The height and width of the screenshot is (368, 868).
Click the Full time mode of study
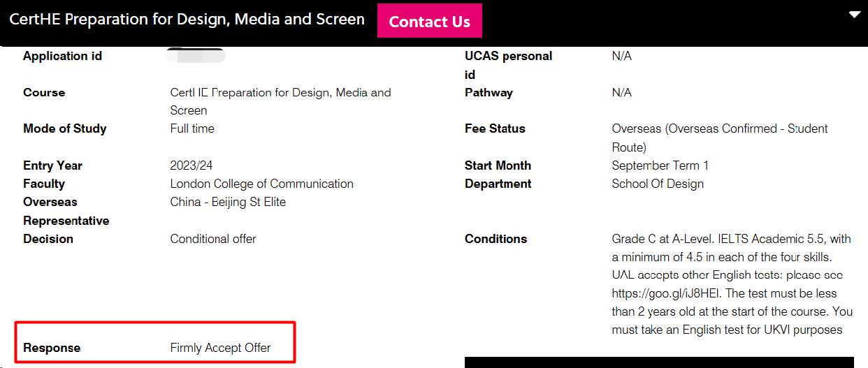(x=192, y=128)
